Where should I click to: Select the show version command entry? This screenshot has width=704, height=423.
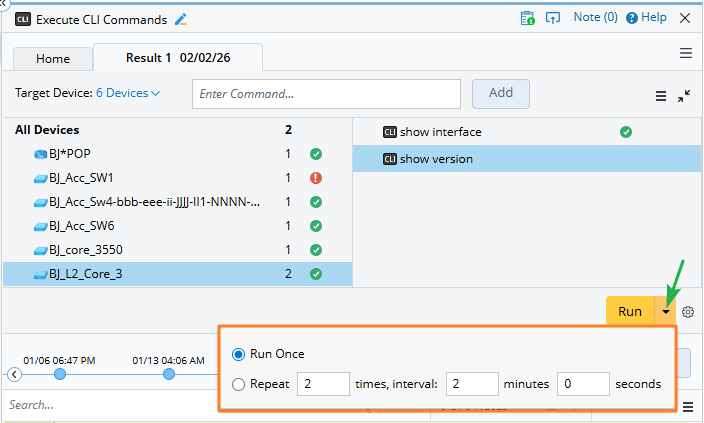(436, 158)
